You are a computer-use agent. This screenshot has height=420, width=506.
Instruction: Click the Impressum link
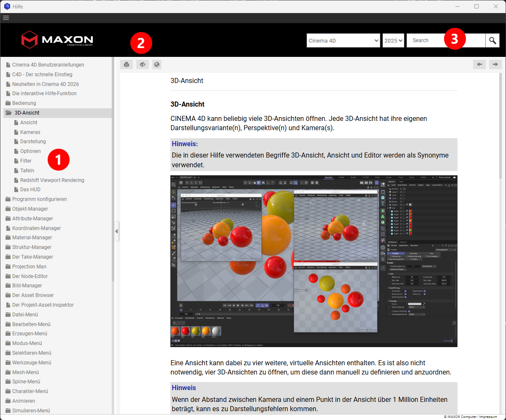point(487,417)
